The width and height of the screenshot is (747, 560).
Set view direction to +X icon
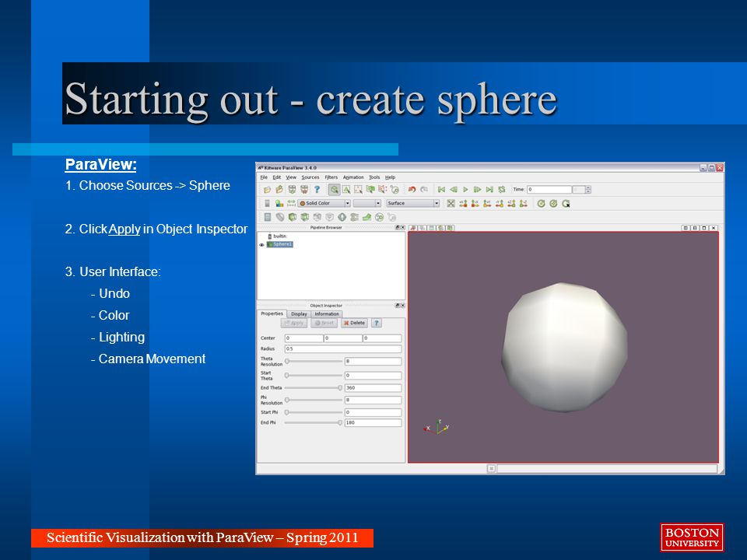pyautogui.click(x=463, y=203)
